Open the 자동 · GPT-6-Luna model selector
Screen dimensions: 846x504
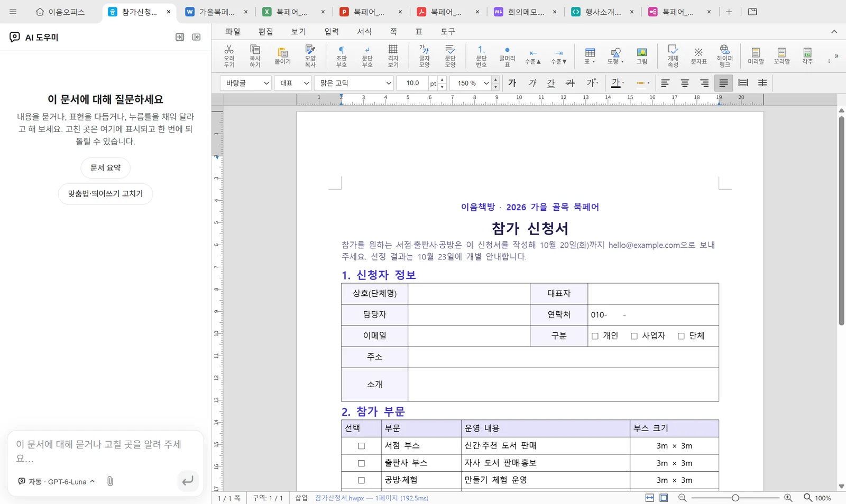coord(57,481)
